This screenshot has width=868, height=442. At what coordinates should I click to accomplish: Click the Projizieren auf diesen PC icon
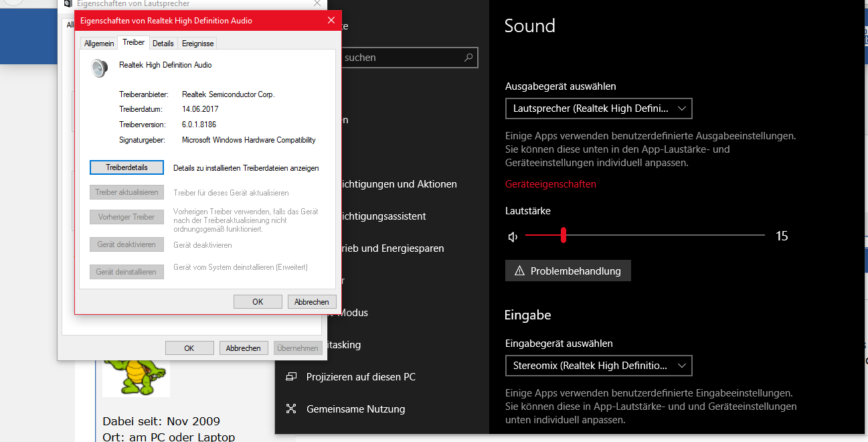[x=291, y=376]
